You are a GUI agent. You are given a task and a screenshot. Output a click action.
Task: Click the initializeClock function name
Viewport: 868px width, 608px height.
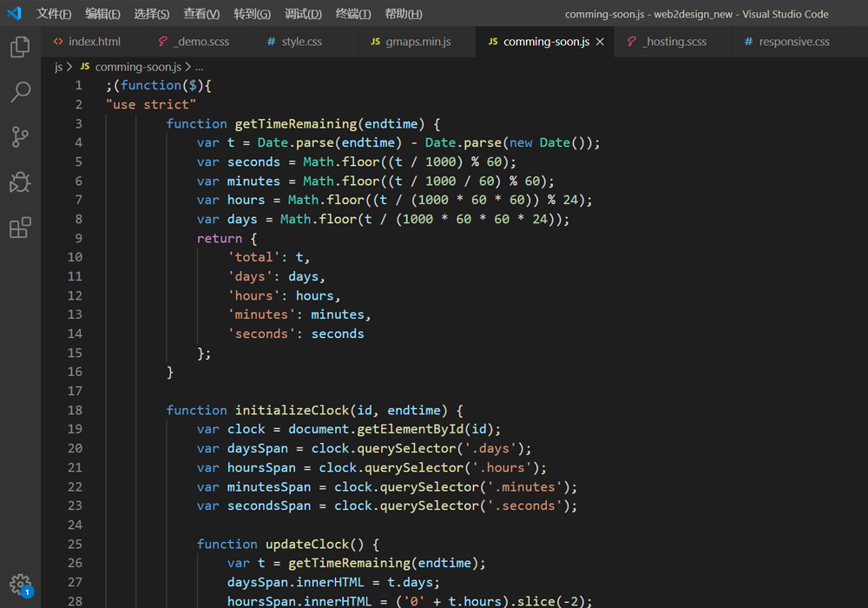pyautogui.click(x=292, y=410)
